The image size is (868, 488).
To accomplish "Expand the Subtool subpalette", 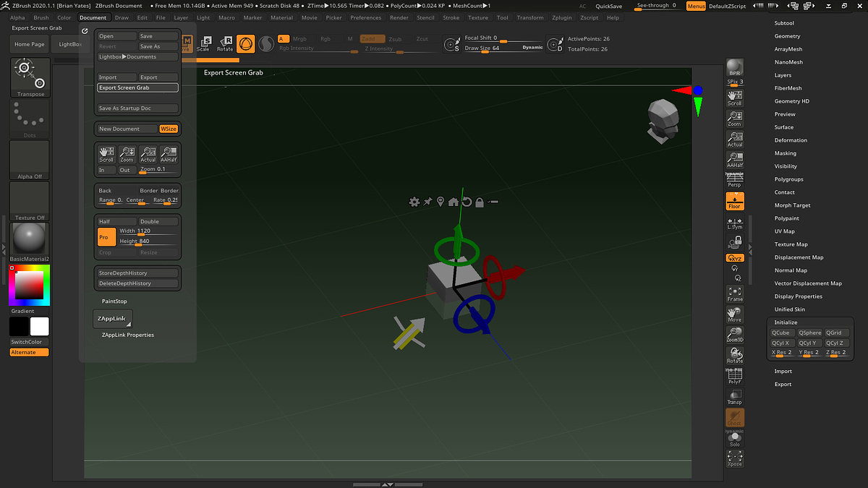I will pos(784,23).
